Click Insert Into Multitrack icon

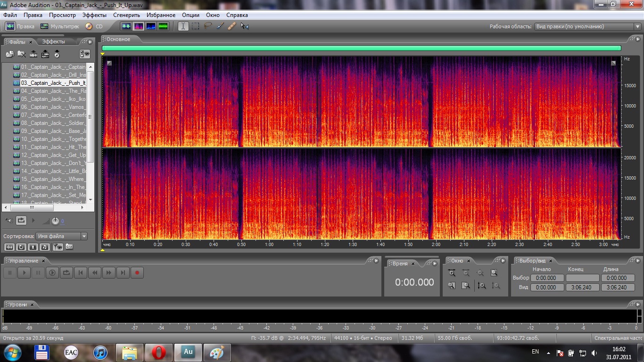pyautogui.click(x=45, y=54)
